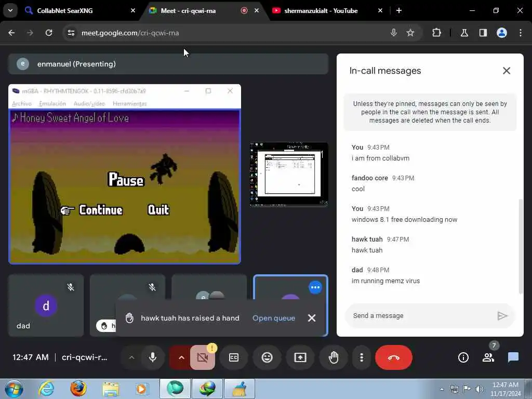Click the microphone permission icon in address bar

point(394,33)
